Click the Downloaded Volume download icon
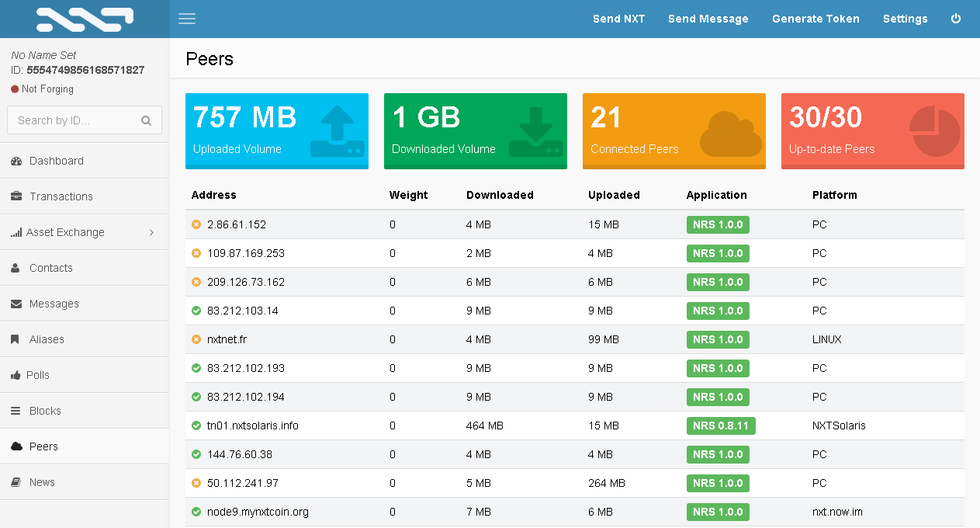This screenshot has height=528, width=980. tap(535, 131)
